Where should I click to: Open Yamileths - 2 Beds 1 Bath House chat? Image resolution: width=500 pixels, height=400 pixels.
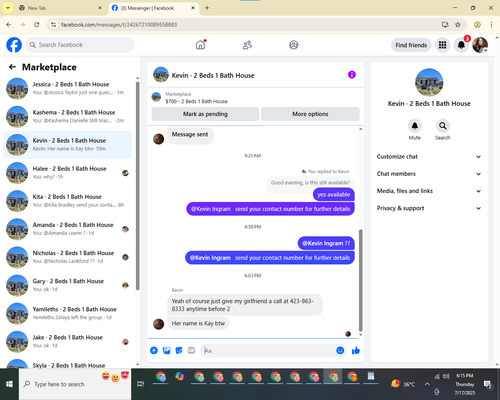click(x=68, y=313)
